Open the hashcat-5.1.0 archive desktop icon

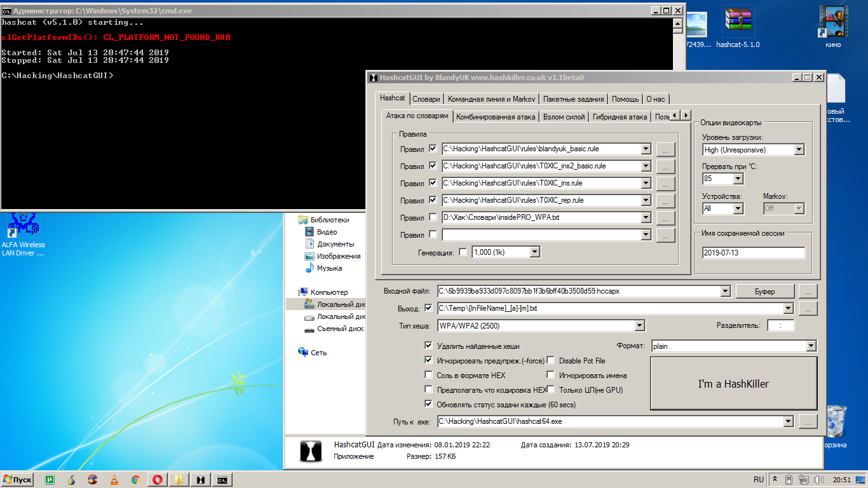point(738,25)
